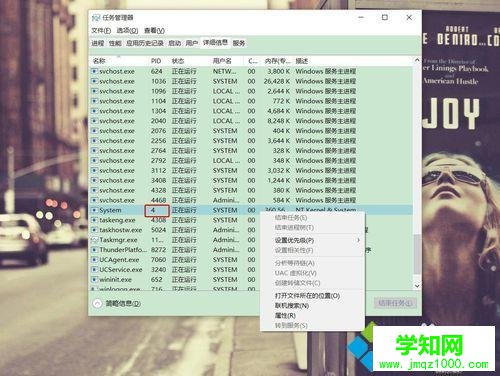Click the icon of svchost.exe PID 3112

click(95, 171)
